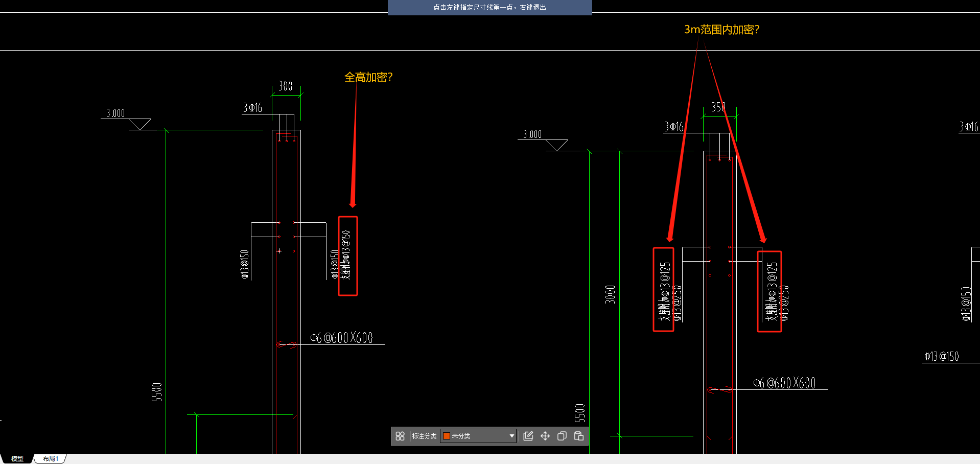This screenshot has height=464, width=980.
Task: Click the four-squares category icon
Action: pos(400,436)
